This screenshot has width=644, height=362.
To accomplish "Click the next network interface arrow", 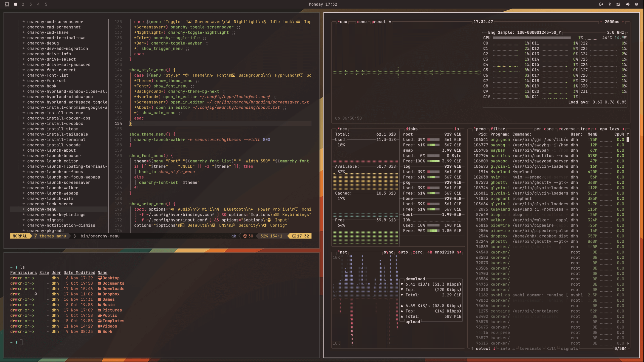I will 459,252.
